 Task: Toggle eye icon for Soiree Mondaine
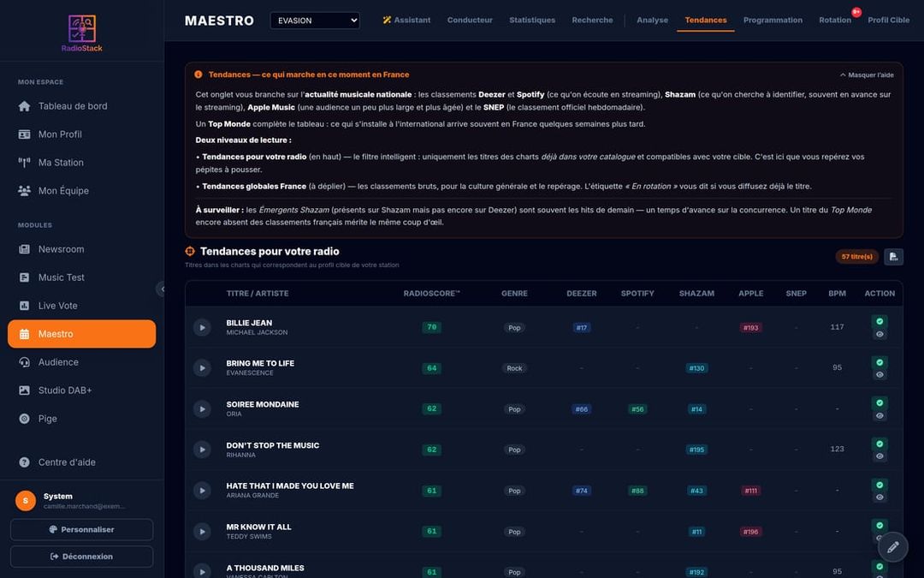[x=880, y=416]
